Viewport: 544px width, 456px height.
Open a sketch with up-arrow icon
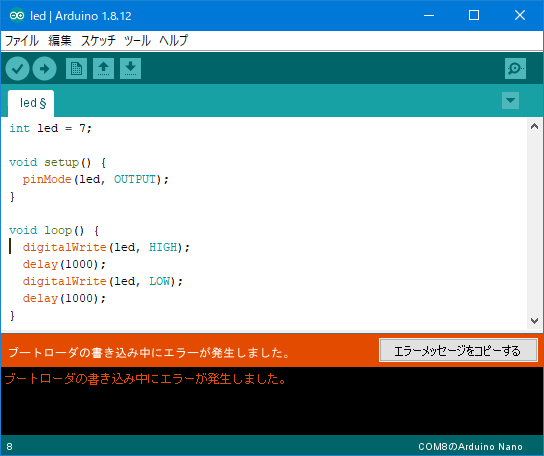(103, 69)
